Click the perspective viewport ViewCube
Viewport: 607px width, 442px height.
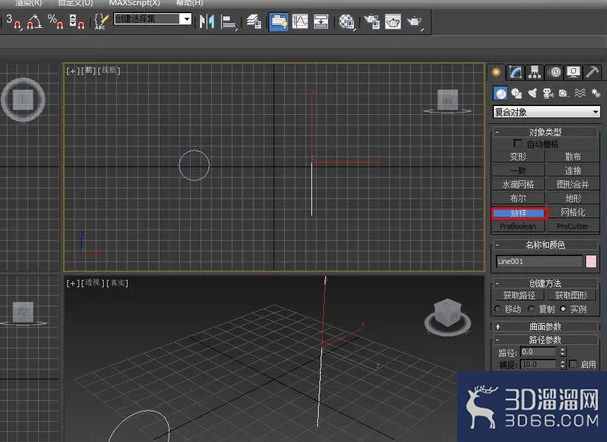448,313
